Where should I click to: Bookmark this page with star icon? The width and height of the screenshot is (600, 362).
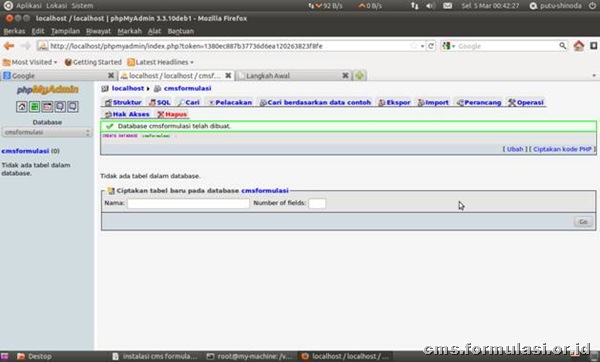click(x=414, y=46)
